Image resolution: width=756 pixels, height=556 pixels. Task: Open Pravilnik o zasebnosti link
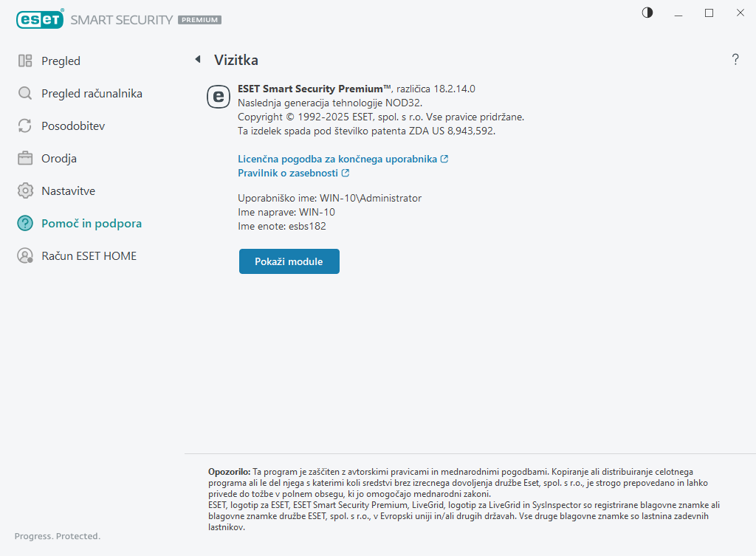pyautogui.click(x=288, y=173)
